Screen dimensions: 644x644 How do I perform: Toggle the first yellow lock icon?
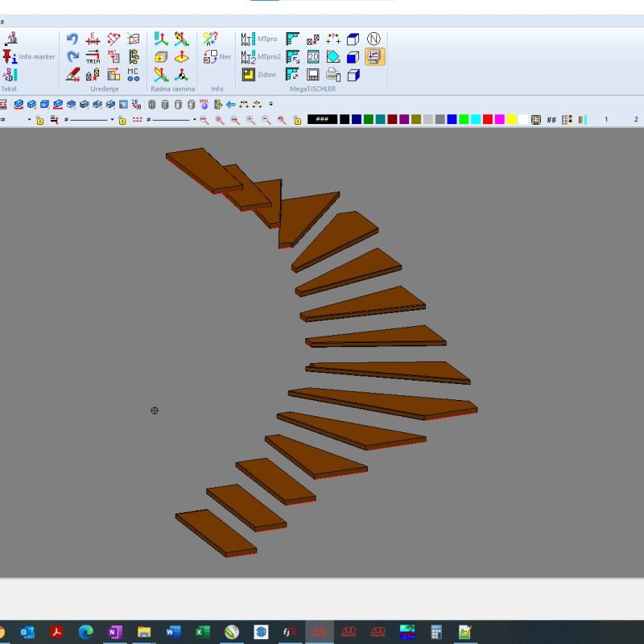pos(39,120)
